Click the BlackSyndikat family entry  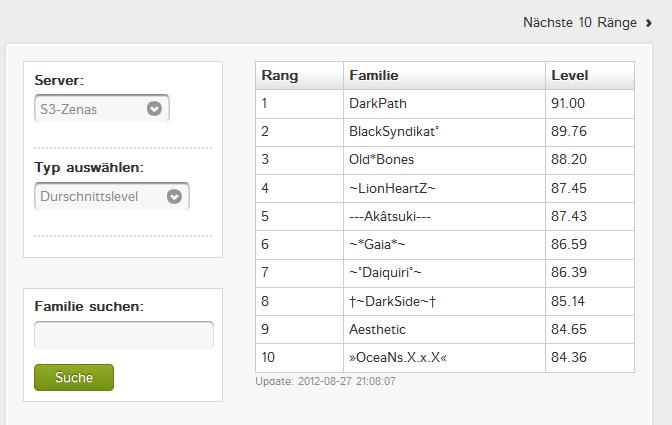pos(394,131)
